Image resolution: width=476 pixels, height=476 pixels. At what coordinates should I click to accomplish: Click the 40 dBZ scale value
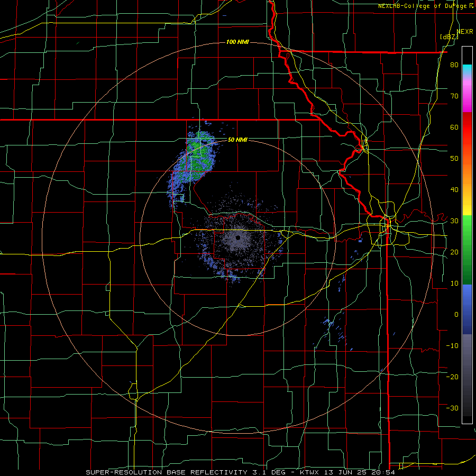point(454,190)
